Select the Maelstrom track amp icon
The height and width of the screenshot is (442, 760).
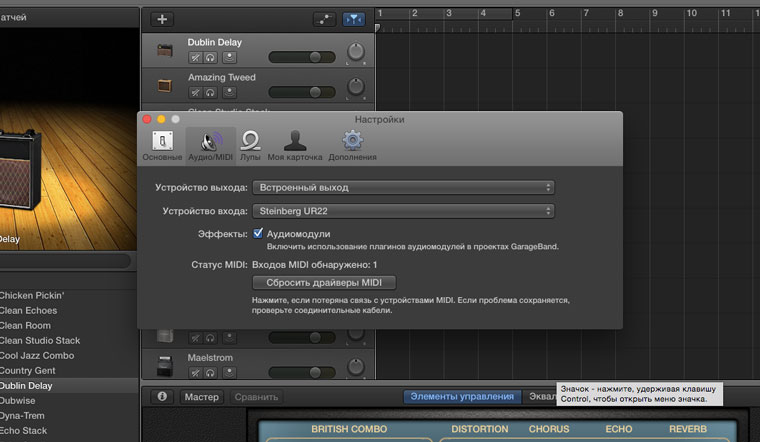pos(165,365)
